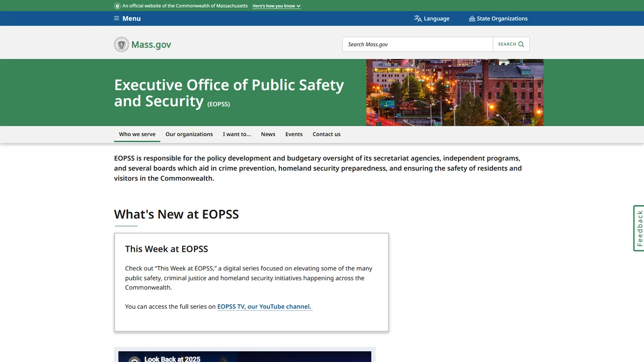Open the "I want to..." menu

click(237, 134)
